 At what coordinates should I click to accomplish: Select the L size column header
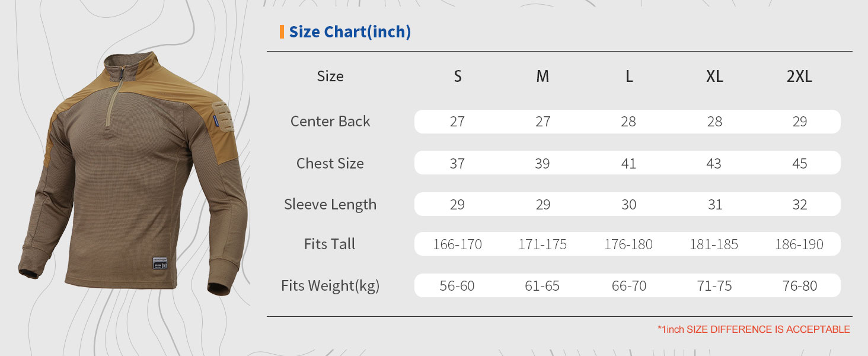[x=628, y=77]
